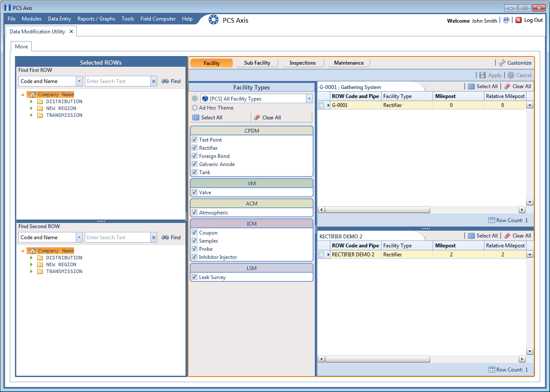Click scroll down arrow of upper grid

click(530, 202)
